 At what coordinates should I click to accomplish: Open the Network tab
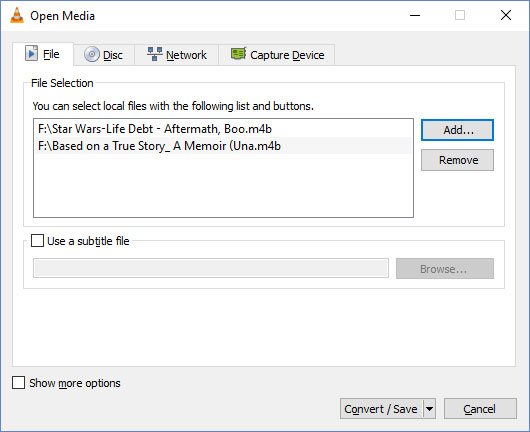coord(176,55)
